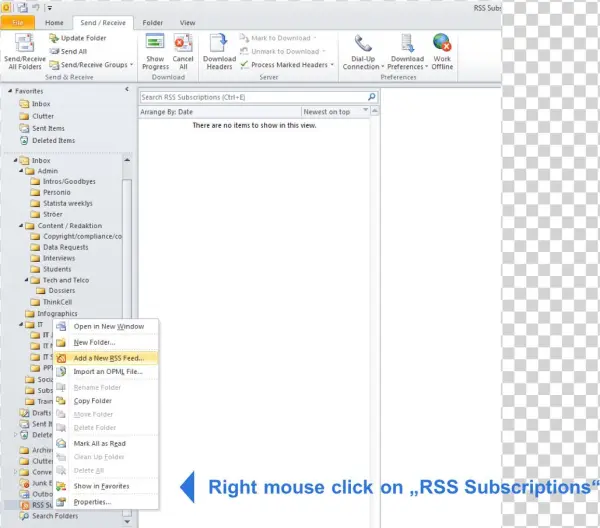Click the Cancel All icon
The height and width of the screenshot is (528, 600).
click(x=183, y=44)
